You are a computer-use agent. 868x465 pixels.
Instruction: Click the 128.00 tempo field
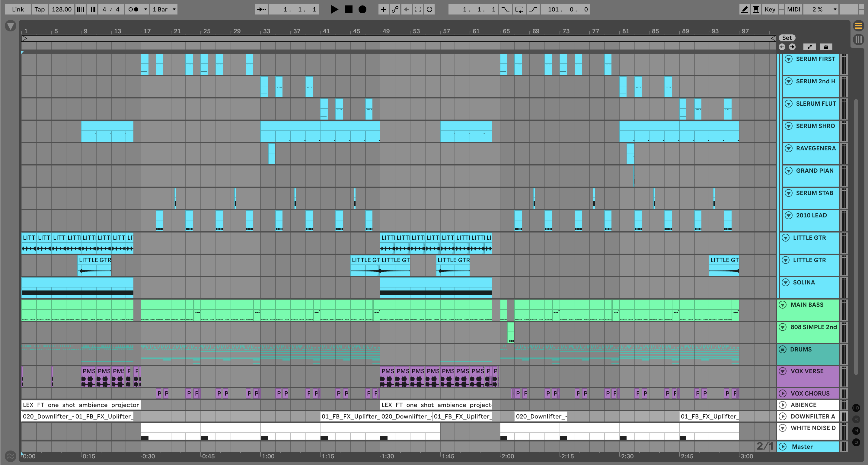(61, 9)
